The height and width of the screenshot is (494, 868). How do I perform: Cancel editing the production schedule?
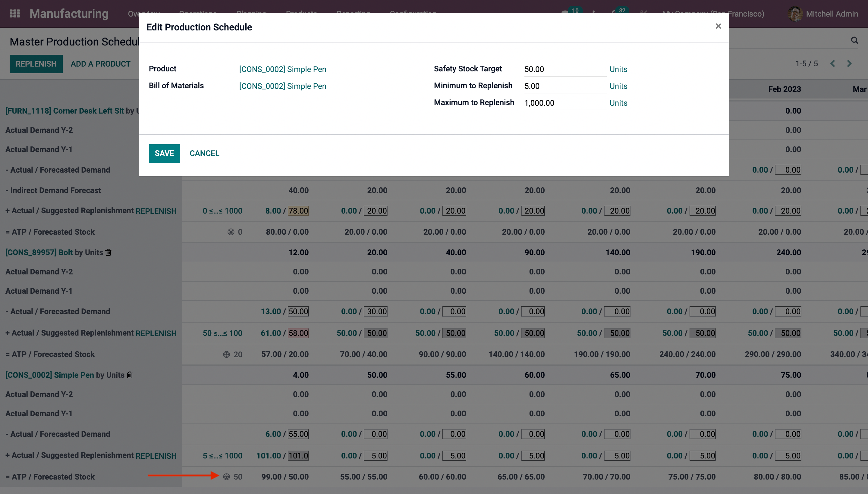click(x=204, y=153)
